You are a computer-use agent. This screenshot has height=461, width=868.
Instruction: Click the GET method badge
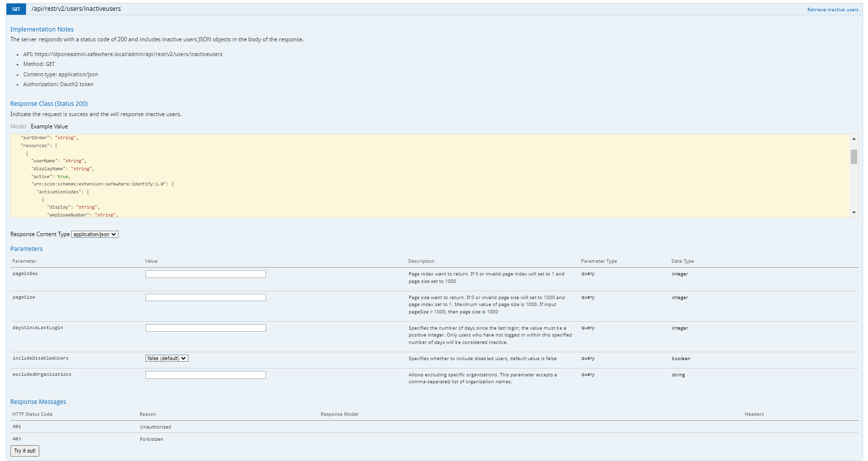pos(16,9)
